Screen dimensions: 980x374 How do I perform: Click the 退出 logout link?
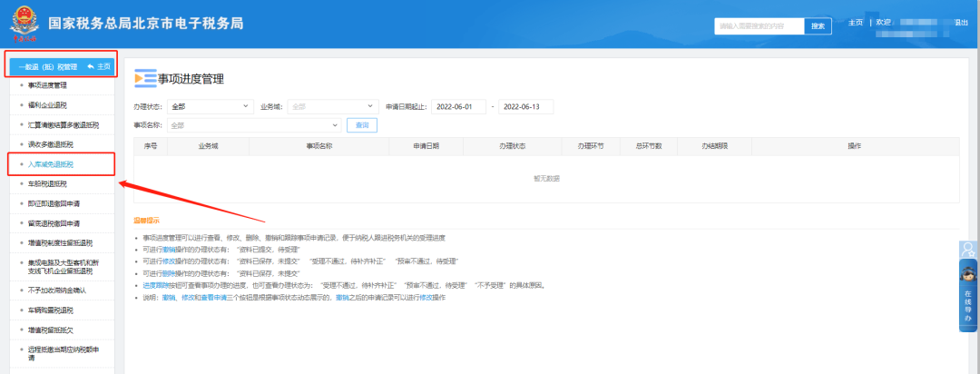(x=960, y=23)
